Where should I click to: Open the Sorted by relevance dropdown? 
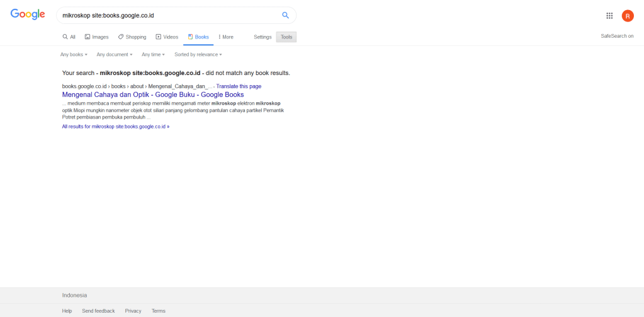[x=198, y=55]
